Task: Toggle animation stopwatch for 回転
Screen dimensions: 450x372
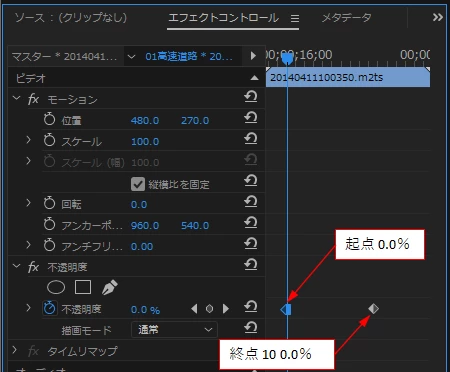Action: [49, 203]
